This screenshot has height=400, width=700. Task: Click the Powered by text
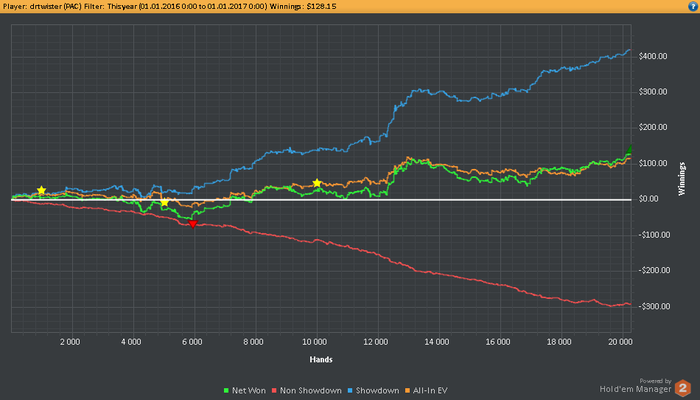pos(655,381)
